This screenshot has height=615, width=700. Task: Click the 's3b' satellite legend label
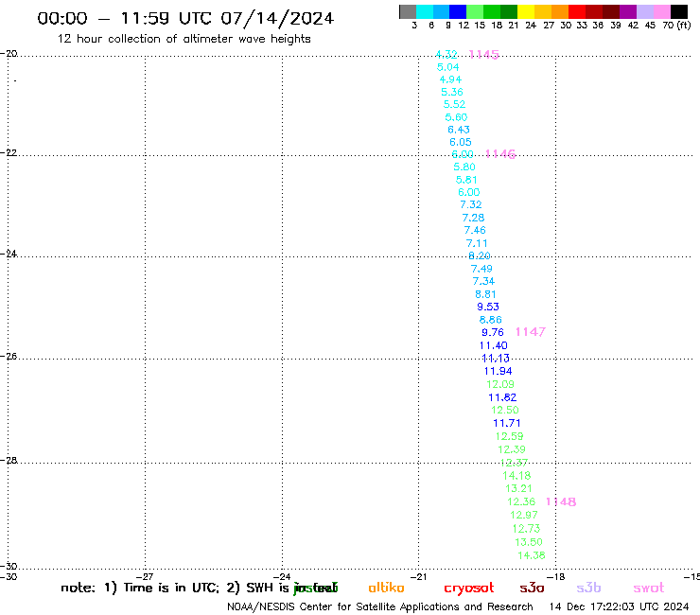[x=588, y=588]
